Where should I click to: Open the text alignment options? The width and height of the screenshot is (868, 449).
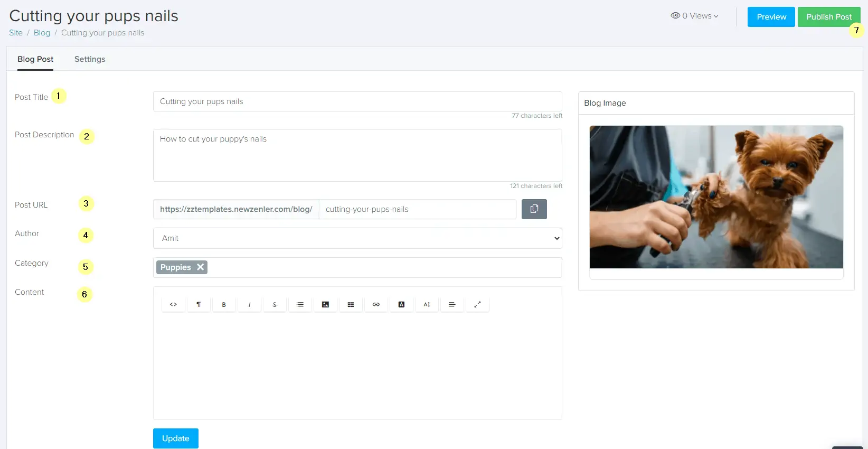click(x=452, y=305)
